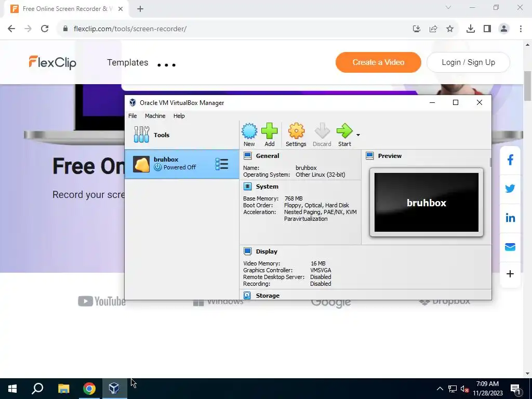Click the taskbar clock and date
Viewport: 532px width, 399px height.
click(487, 389)
